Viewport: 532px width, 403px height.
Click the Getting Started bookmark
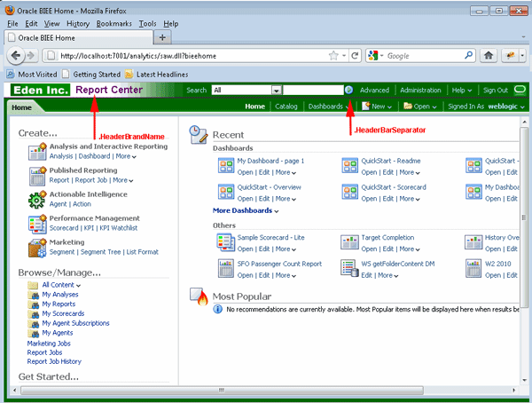91,74
